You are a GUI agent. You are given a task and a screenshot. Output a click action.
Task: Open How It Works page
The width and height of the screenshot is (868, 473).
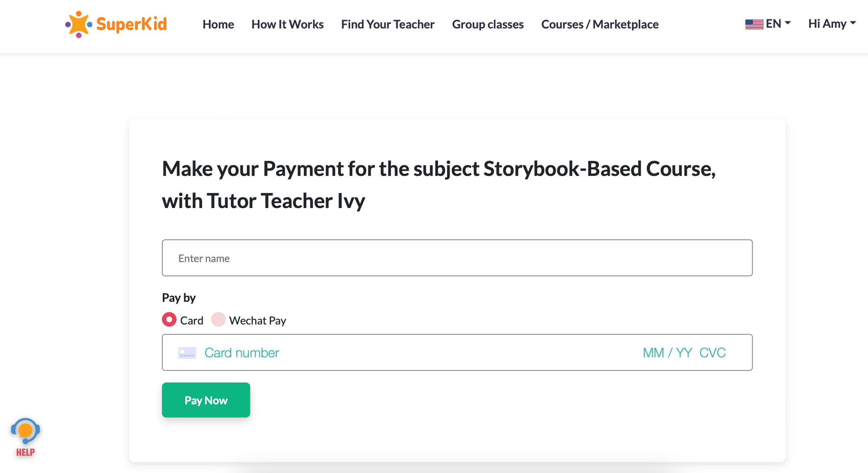coord(287,24)
